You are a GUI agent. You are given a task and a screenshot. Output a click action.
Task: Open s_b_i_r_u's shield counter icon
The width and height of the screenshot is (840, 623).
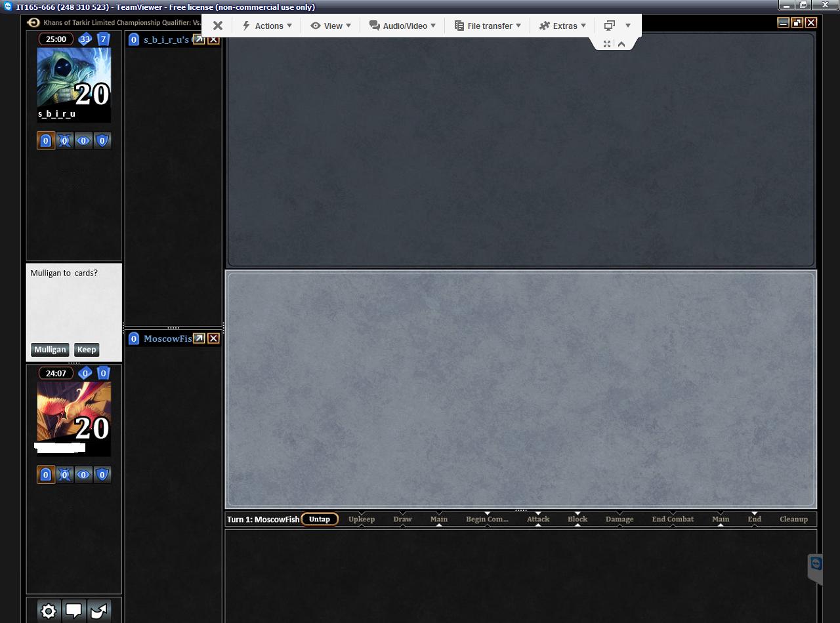click(102, 140)
